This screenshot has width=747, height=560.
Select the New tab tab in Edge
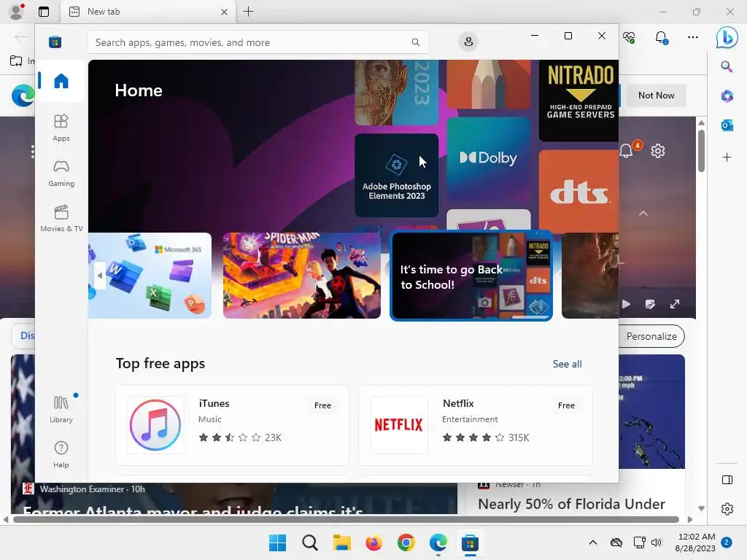[147, 12]
